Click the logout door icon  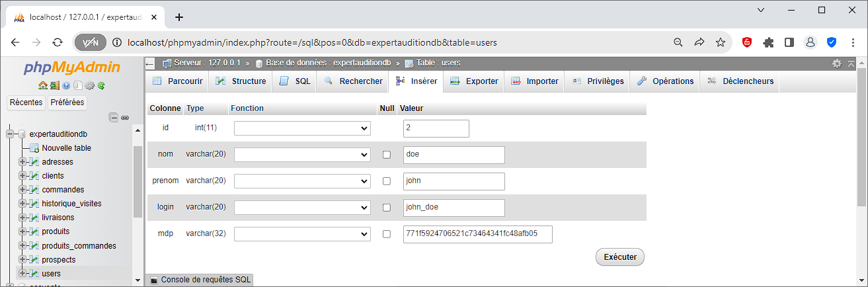point(54,85)
